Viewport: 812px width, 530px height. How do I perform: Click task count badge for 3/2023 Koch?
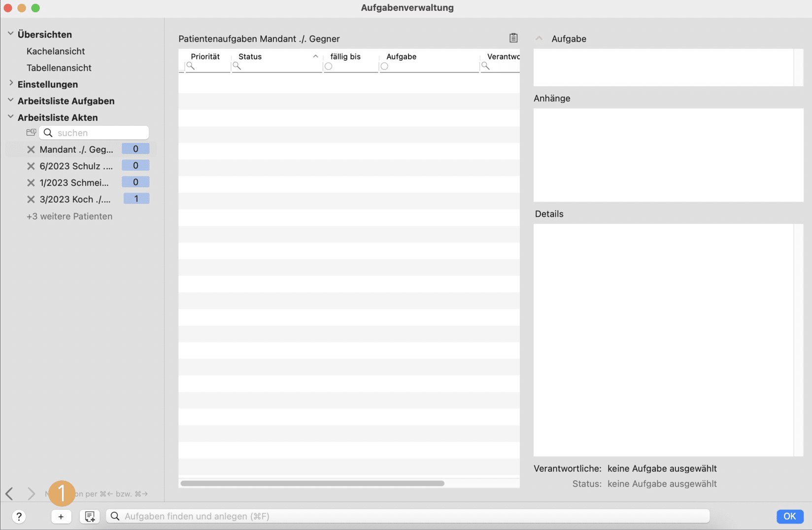point(136,199)
